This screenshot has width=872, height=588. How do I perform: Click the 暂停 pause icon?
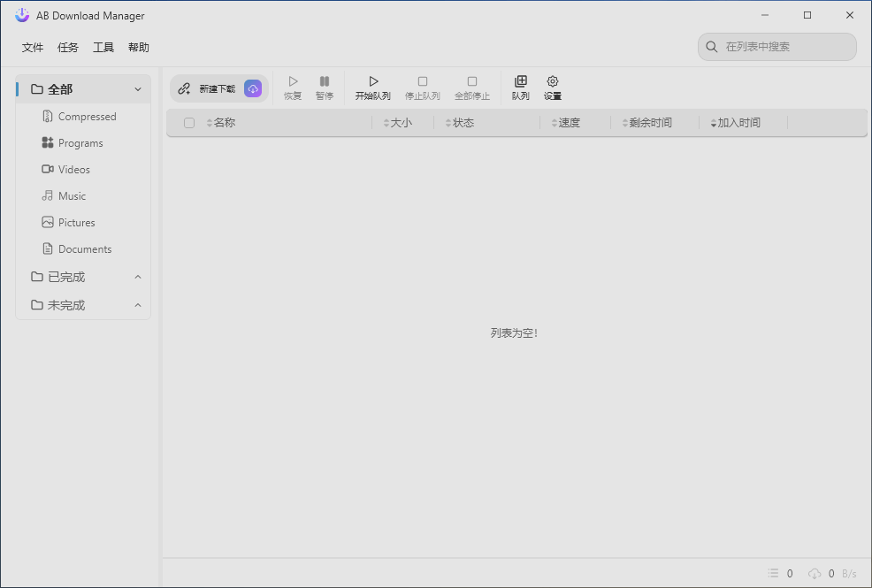(x=325, y=82)
